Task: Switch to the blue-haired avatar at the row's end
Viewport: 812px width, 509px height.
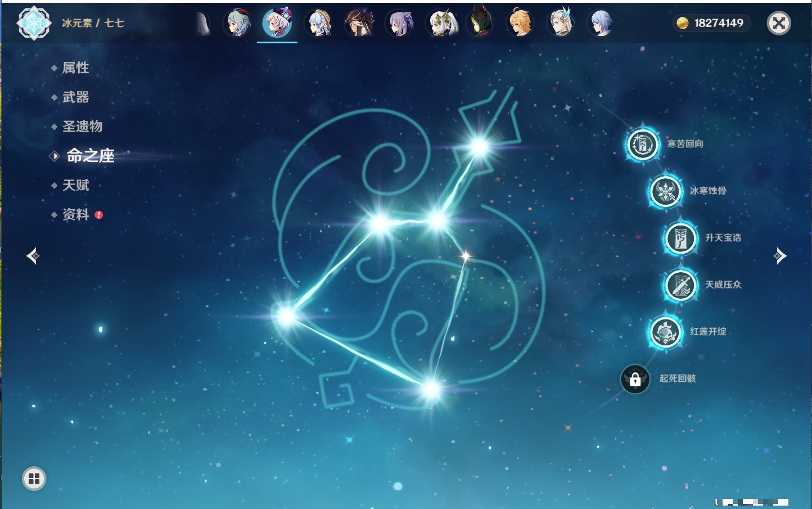Action: 602,23
